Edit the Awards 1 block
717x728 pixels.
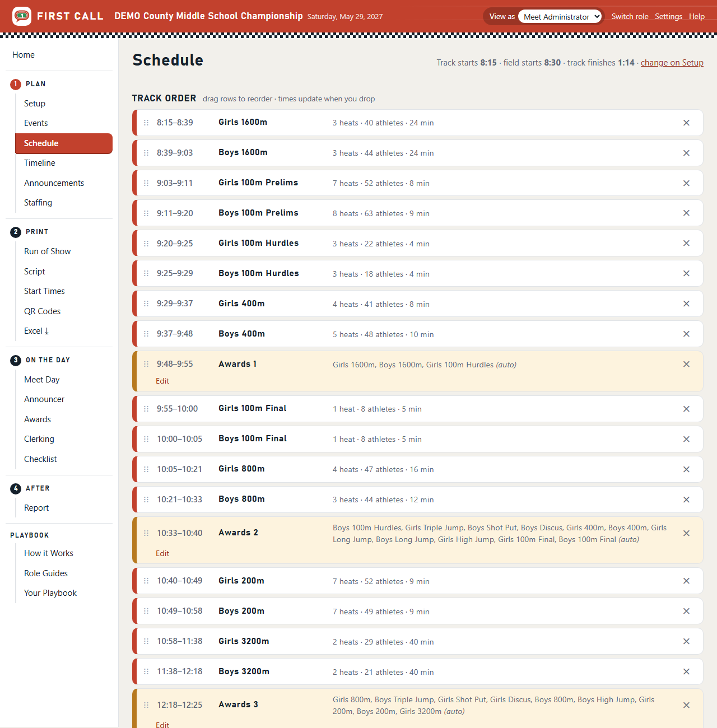pyautogui.click(x=162, y=381)
